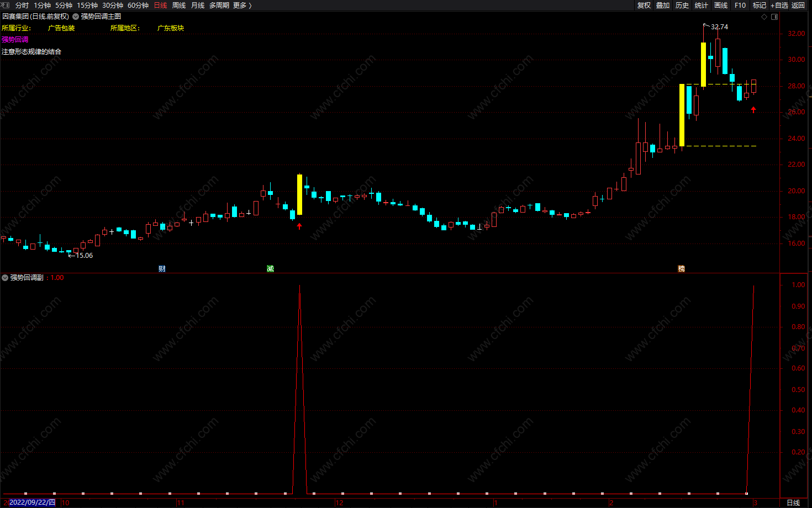Image resolution: width=812 pixels, height=508 pixels.
Task: Click the first sub-chart signal spike peak
Action: click(x=299, y=286)
